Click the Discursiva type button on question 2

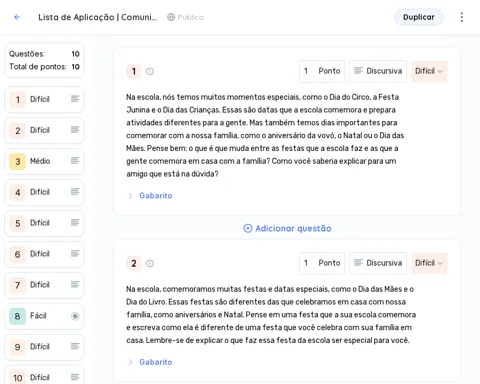point(378,263)
